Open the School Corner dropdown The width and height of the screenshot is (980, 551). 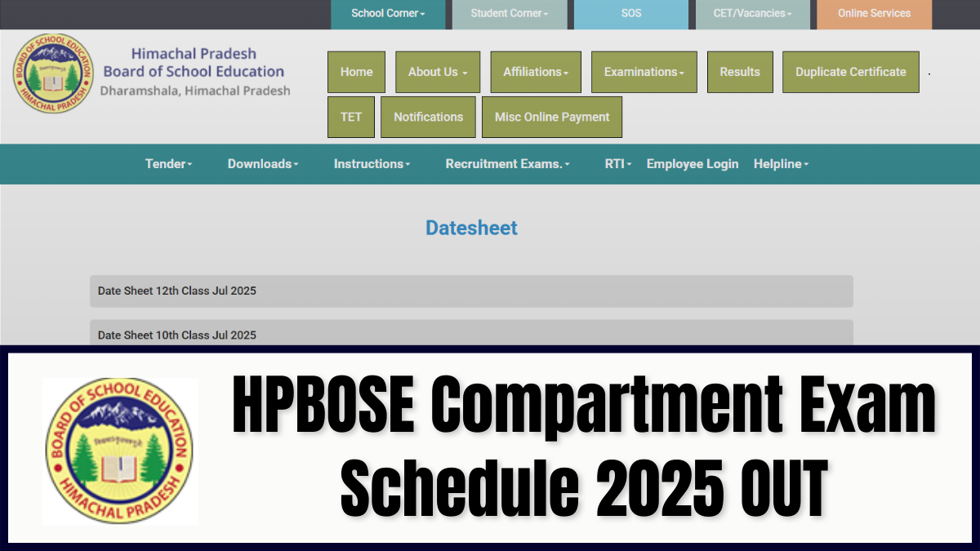[x=388, y=14]
